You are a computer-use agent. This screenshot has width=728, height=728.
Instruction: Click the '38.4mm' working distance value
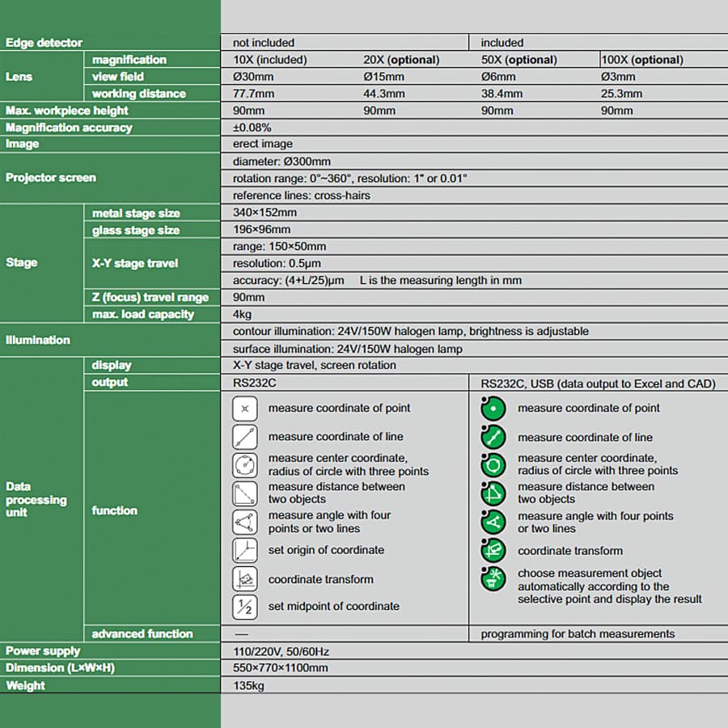coord(502,94)
